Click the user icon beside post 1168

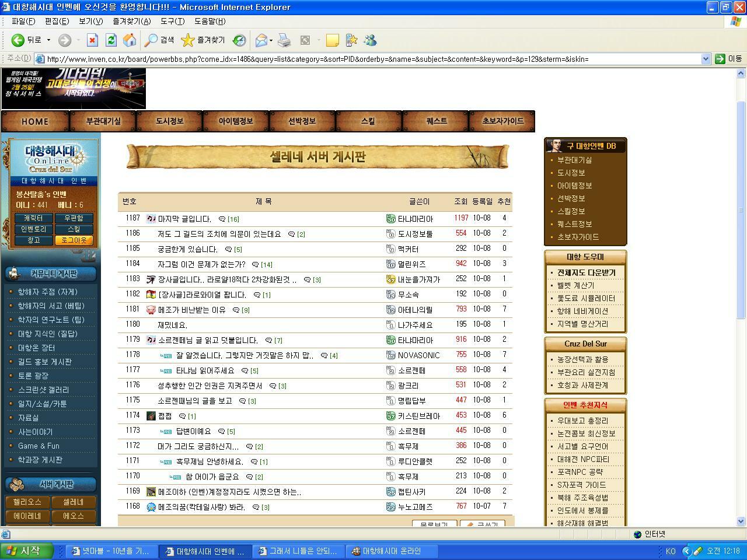click(151, 507)
